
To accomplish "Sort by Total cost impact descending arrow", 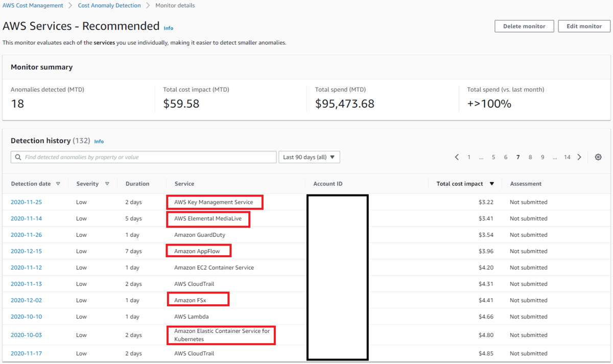I will coord(492,184).
